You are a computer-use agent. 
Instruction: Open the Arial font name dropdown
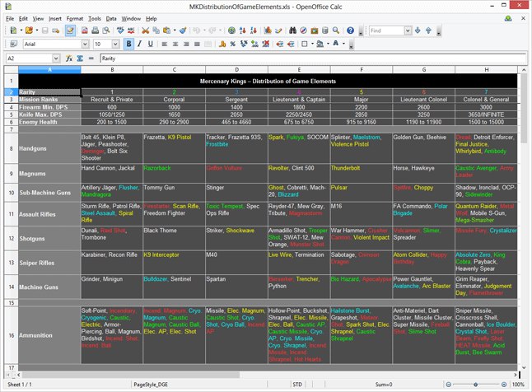coord(85,44)
